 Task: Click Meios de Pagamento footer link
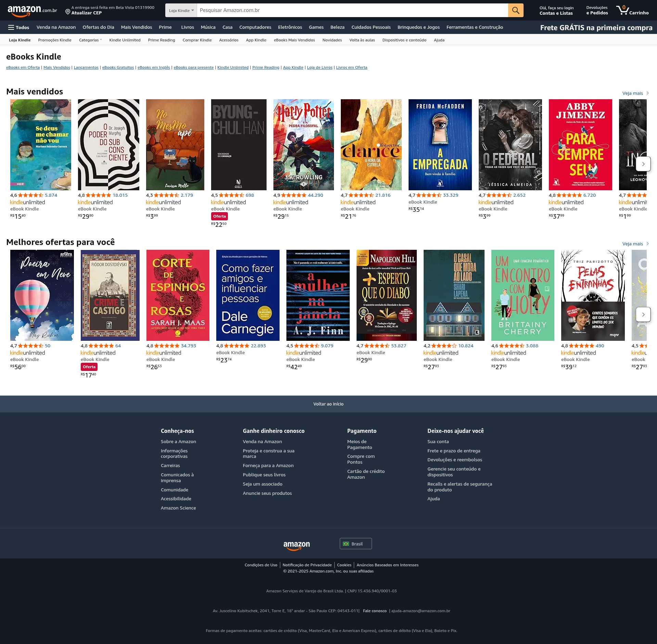pos(359,445)
